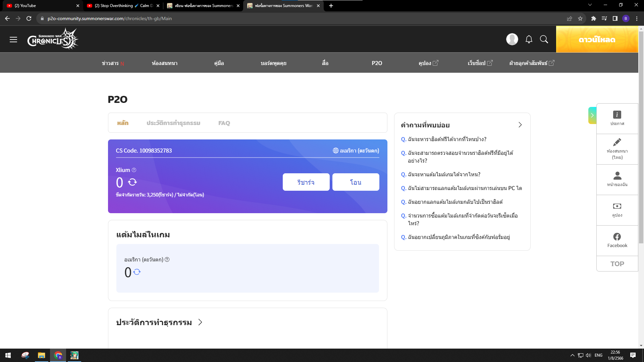This screenshot has height=362, width=644.
Task: Open the Chrome three-dot menu
Action: 637,18
